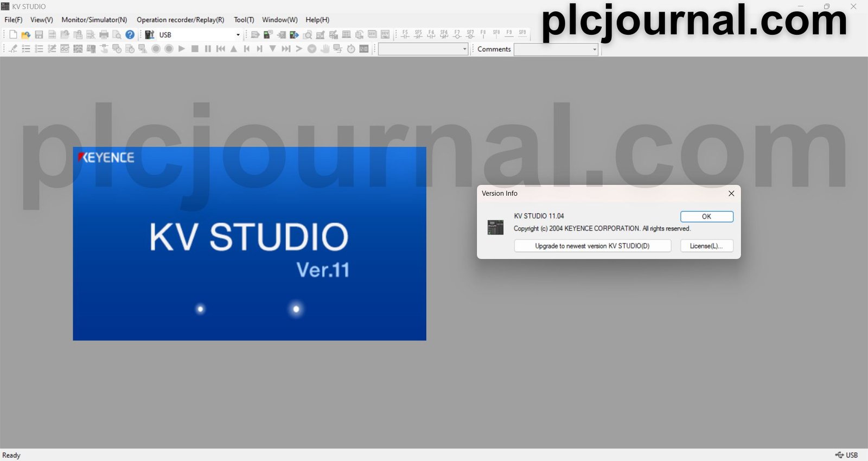The height and width of the screenshot is (461, 868).
Task: Click the USB status icon in status bar
Action: 840,455
